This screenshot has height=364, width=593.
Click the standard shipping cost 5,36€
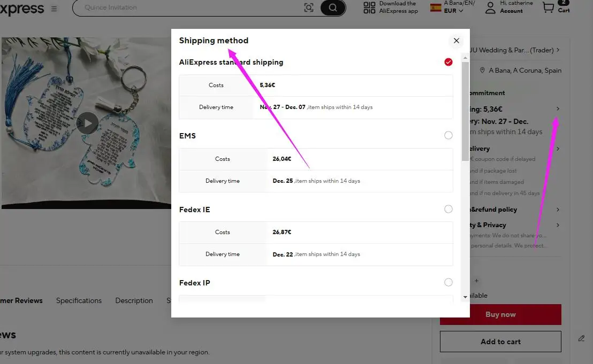tap(268, 86)
